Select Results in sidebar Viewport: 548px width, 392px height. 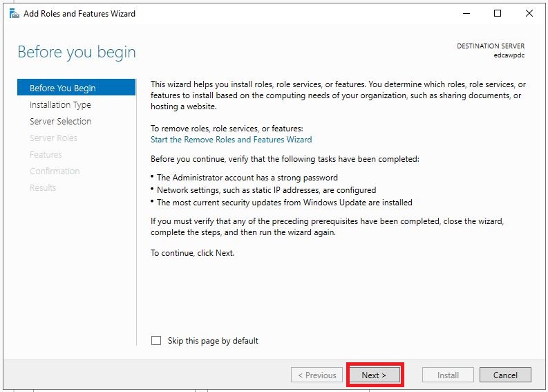[x=43, y=188]
